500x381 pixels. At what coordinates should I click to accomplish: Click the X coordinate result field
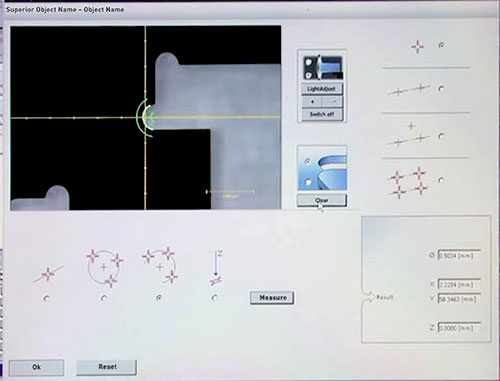(x=459, y=284)
